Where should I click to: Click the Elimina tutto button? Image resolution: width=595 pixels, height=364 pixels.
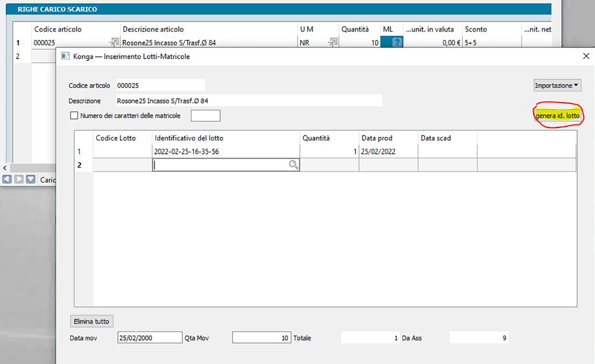tap(91, 321)
